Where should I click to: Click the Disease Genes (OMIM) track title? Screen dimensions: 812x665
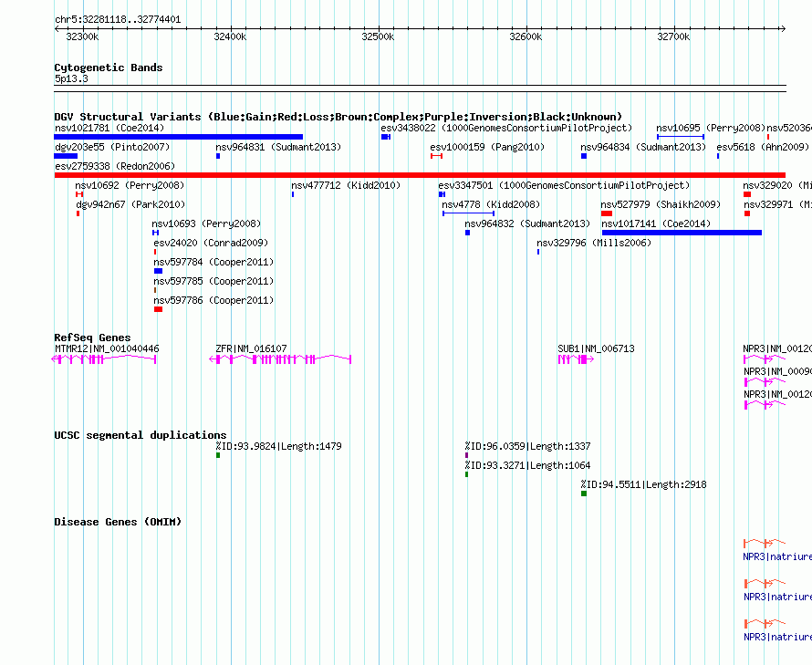click(x=118, y=522)
